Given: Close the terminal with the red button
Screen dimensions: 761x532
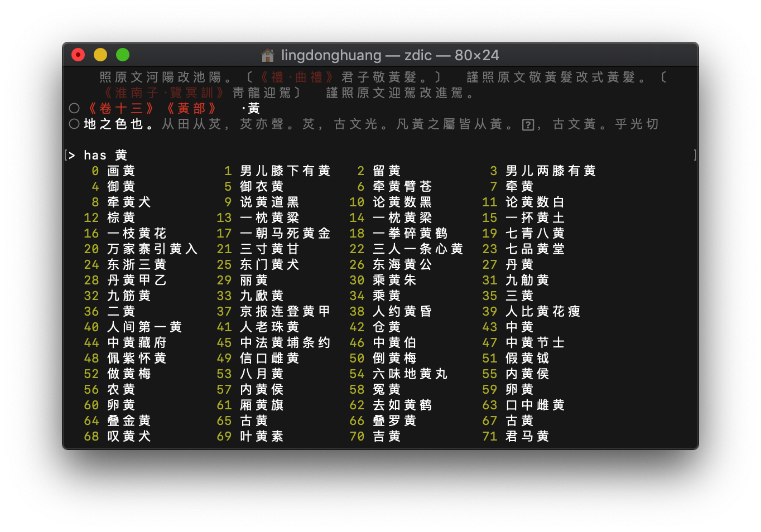Looking at the screenshot, I should [78, 55].
